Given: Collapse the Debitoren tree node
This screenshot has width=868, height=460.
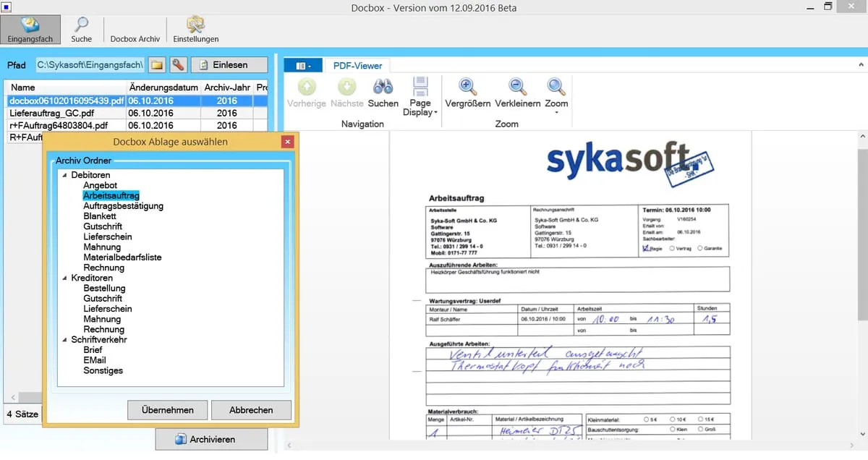Looking at the screenshot, I should pos(64,176).
